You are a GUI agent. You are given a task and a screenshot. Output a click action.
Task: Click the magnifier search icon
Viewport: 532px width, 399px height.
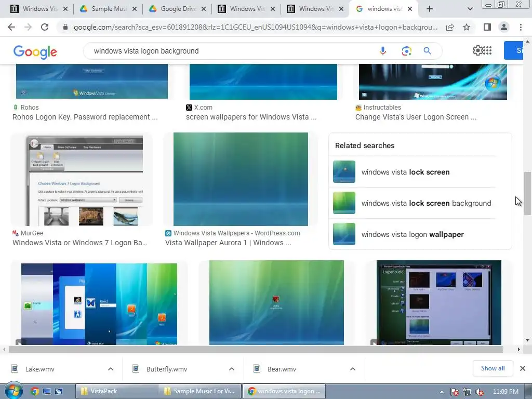pyautogui.click(x=427, y=51)
